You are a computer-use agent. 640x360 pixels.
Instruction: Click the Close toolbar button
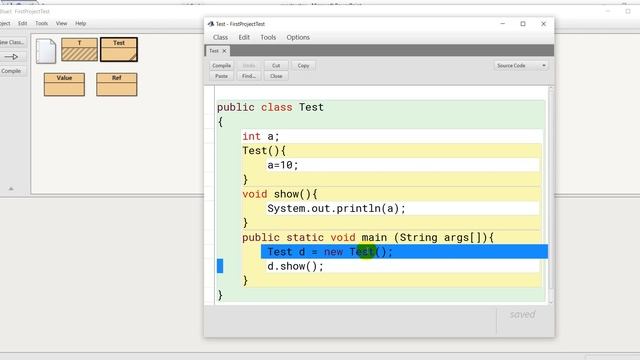click(x=276, y=76)
